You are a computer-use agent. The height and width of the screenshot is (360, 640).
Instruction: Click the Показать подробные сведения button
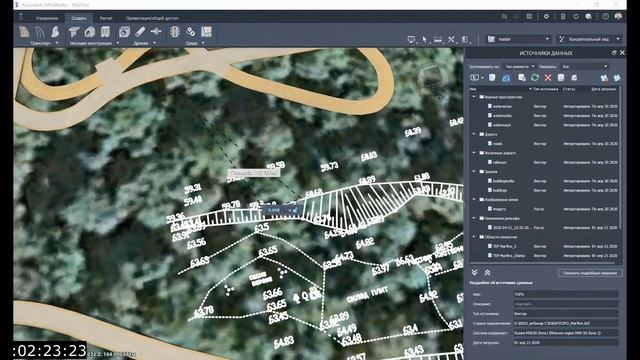coord(590,273)
